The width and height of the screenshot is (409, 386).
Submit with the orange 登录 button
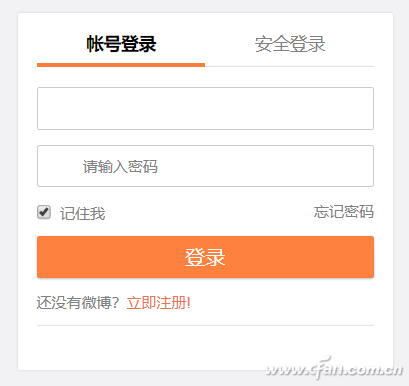[x=205, y=257]
